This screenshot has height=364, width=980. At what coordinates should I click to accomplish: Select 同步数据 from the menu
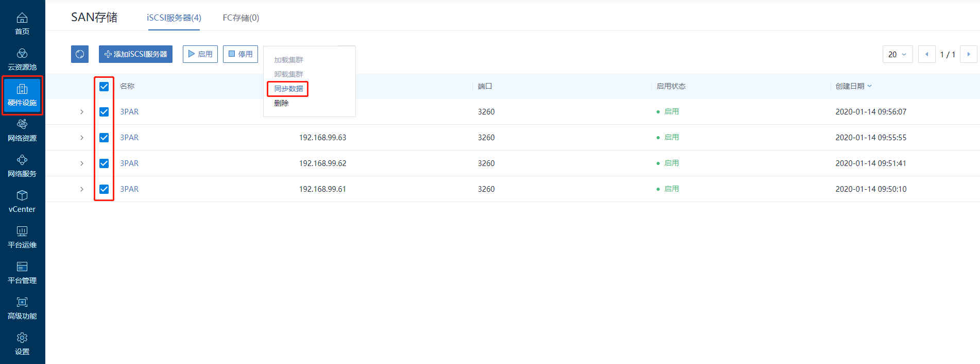[288, 89]
